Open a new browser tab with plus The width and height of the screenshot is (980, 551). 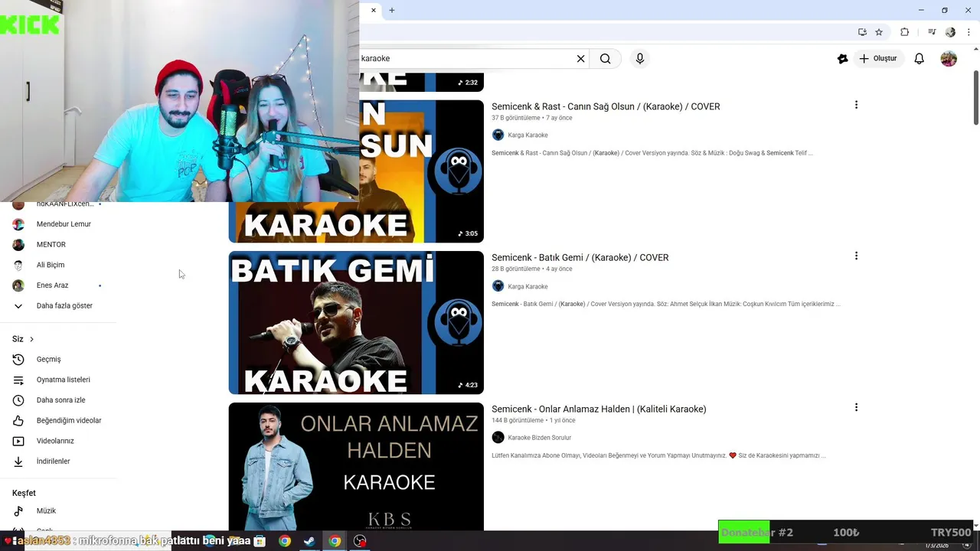[392, 10]
